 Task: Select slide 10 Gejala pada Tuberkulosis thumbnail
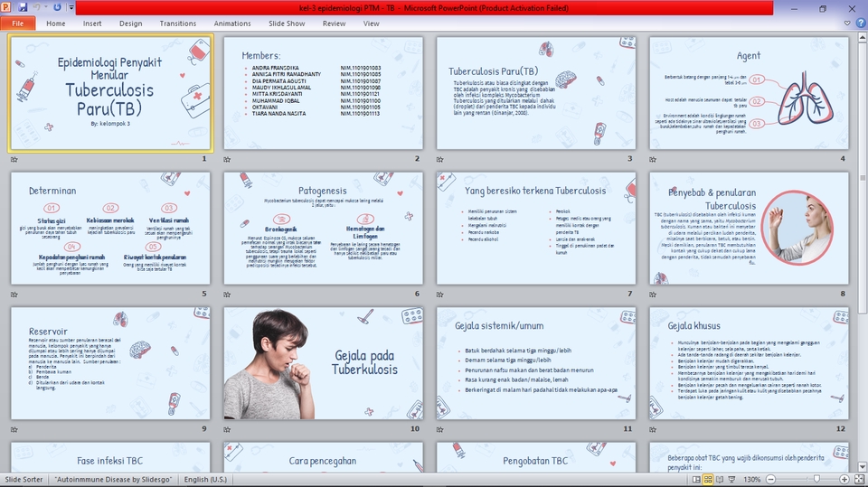(324, 363)
